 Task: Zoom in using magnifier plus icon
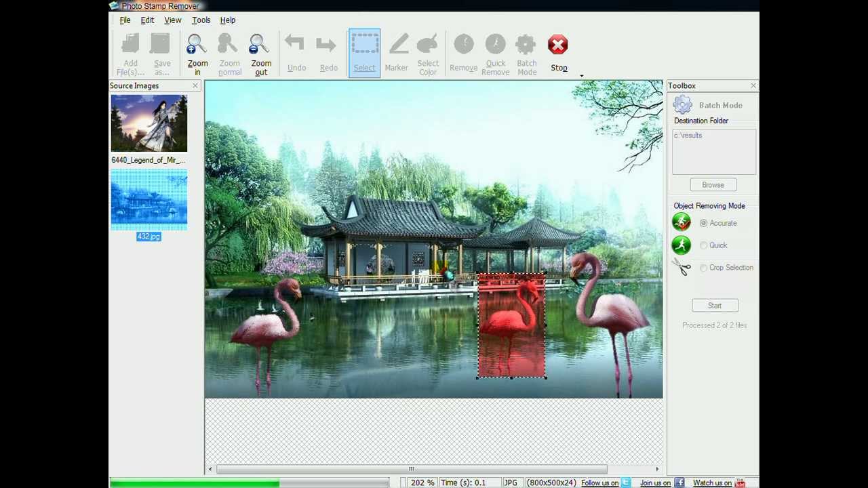(197, 45)
